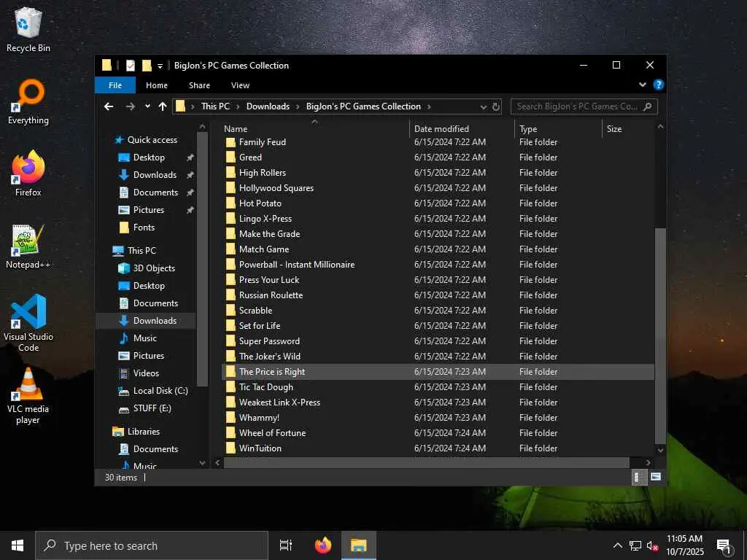Click the Properties quick access toolbar icon
Screen dimensions: 747x560
(130, 66)
